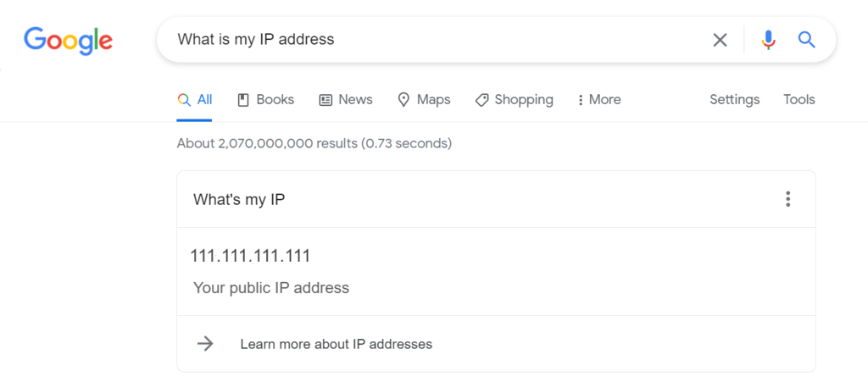Viewport: 868px width, 388px height.
Task: Expand the Tools search options
Action: 798,100
